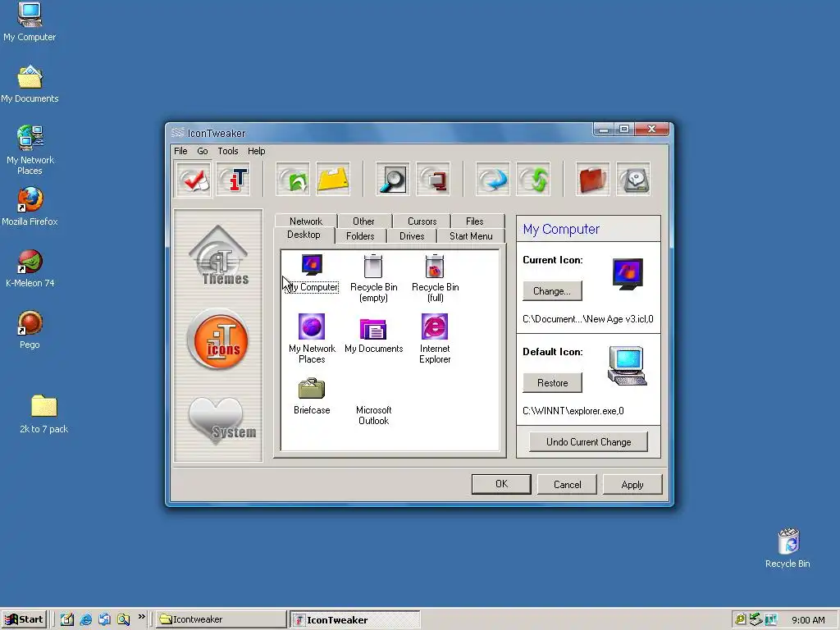Select the Desktop tab
840x630 pixels.
[304, 235]
